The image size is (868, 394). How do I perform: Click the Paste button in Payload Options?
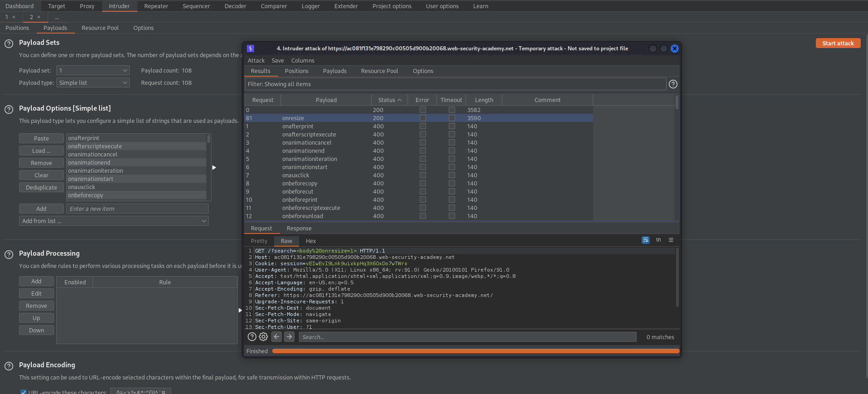click(41, 139)
